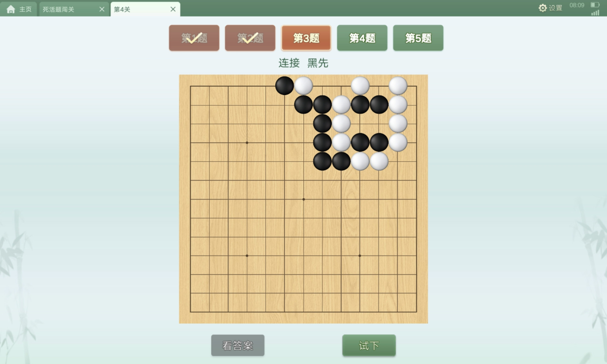Screen dimensions: 607x364
Task: Check the battery indicator icon
Action: click(595, 5)
